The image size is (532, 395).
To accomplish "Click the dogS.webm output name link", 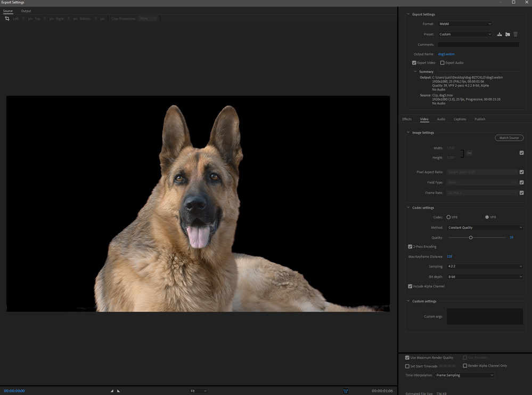I will [x=446, y=54].
